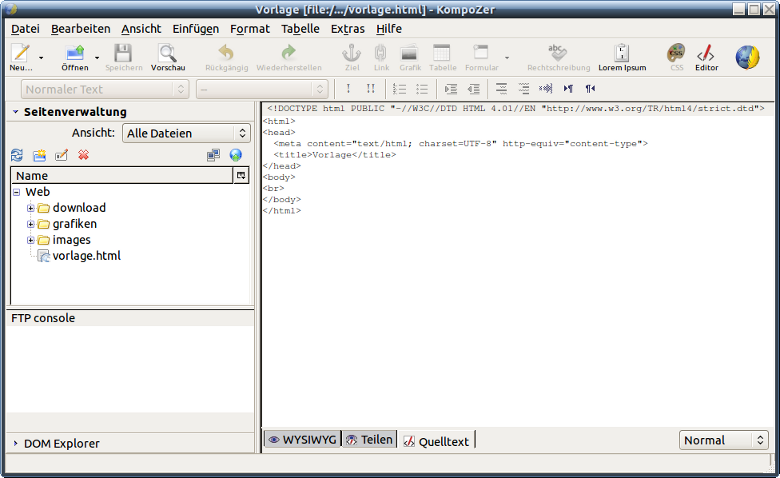Screen dimensions: 780x478
Task: Open the Format menu
Action: click(250, 29)
